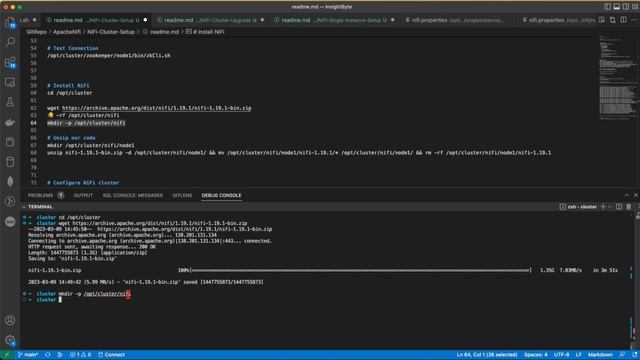Screen dimensions: 640x360
Task: Click the ApacheNifi breadcrumb
Action: (67, 32)
